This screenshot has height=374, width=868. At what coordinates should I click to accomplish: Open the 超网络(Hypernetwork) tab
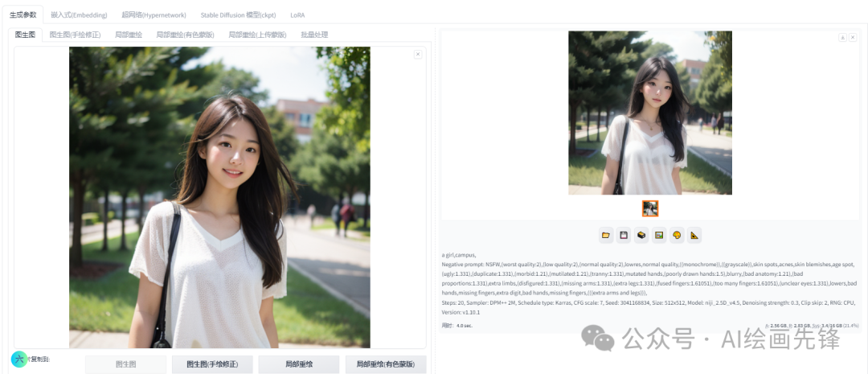(x=154, y=15)
